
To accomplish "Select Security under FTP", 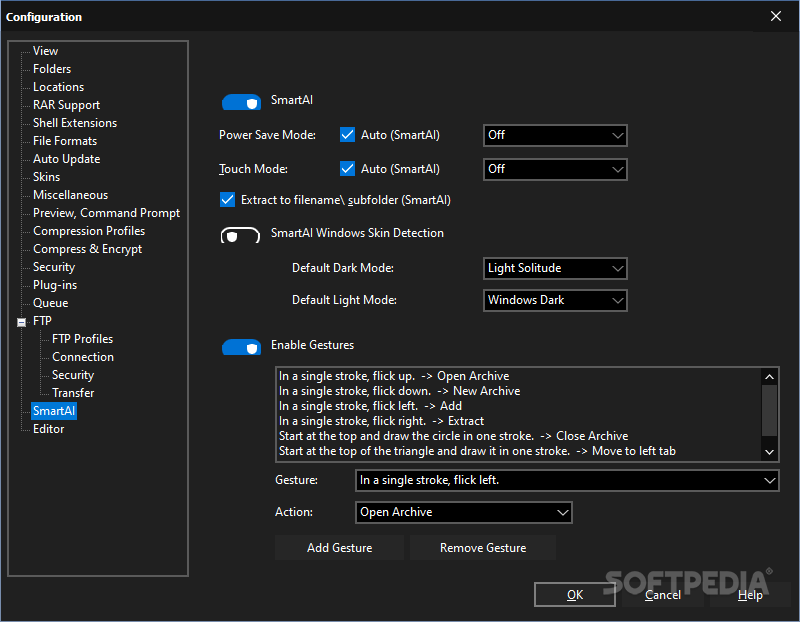I will point(73,375).
